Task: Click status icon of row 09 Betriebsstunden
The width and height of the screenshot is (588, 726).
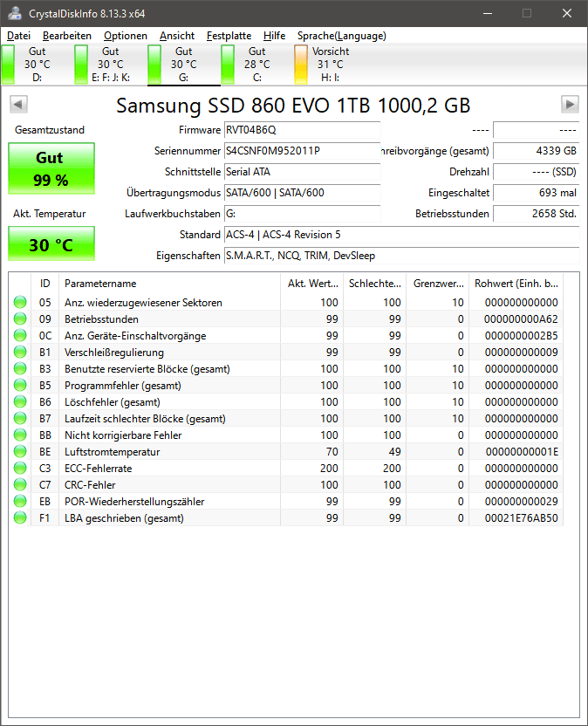Action: click(x=20, y=319)
